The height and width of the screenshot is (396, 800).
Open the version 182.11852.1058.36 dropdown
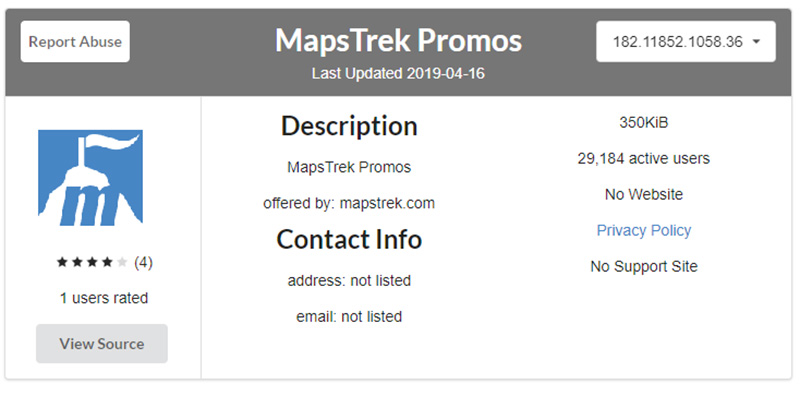pos(686,41)
